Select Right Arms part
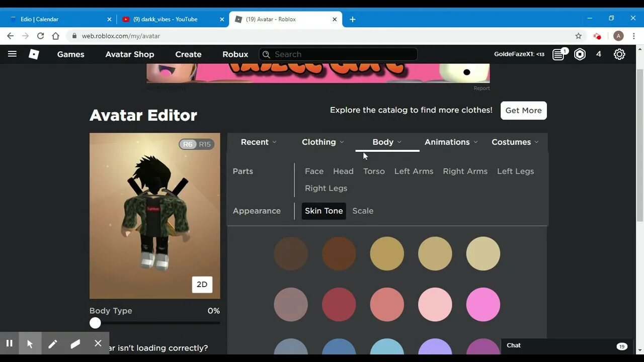 (x=465, y=171)
